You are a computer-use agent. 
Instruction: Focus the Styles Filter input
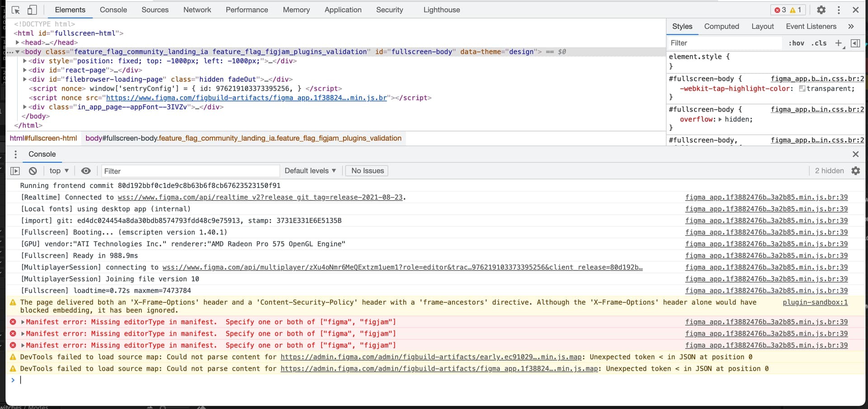(x=725, y=43)
